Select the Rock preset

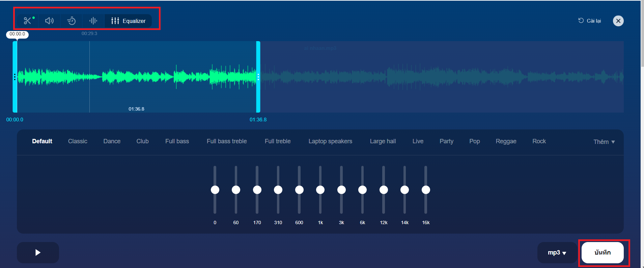(x=539, y=141)
